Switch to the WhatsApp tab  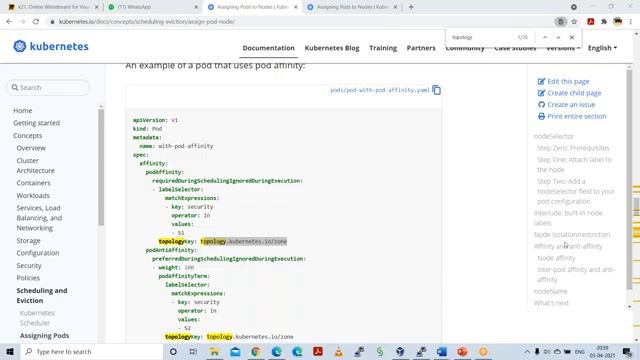tap(153, 7)
